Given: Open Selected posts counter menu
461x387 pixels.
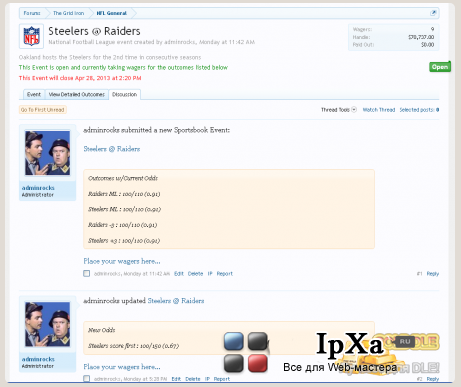Looking at the screenshot, I should point(419,110).
